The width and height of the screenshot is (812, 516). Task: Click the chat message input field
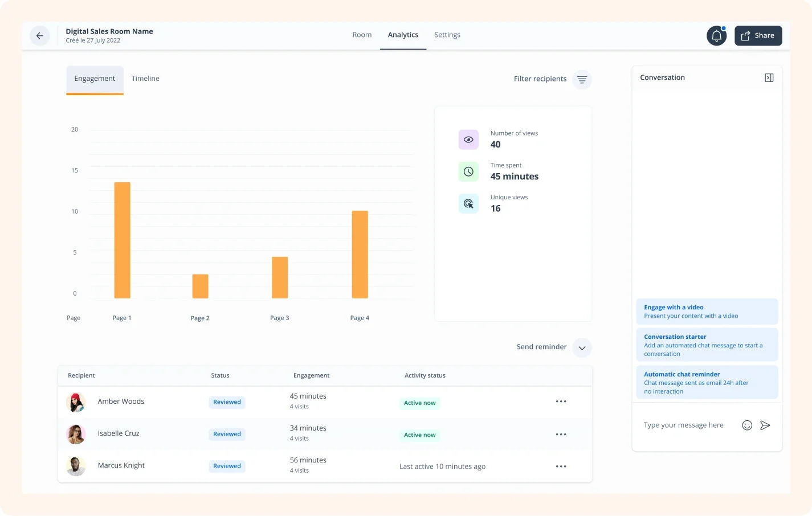tap(684, 425)
